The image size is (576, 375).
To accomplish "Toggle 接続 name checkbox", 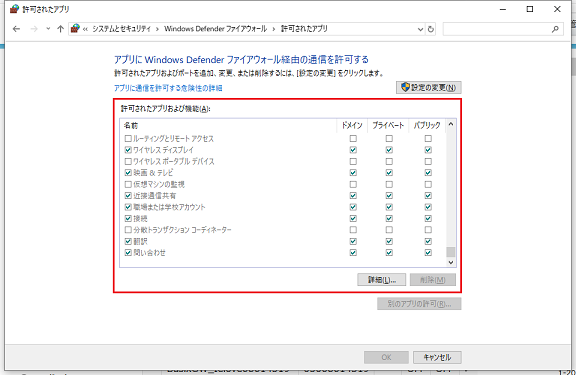I will coord(128,219).
